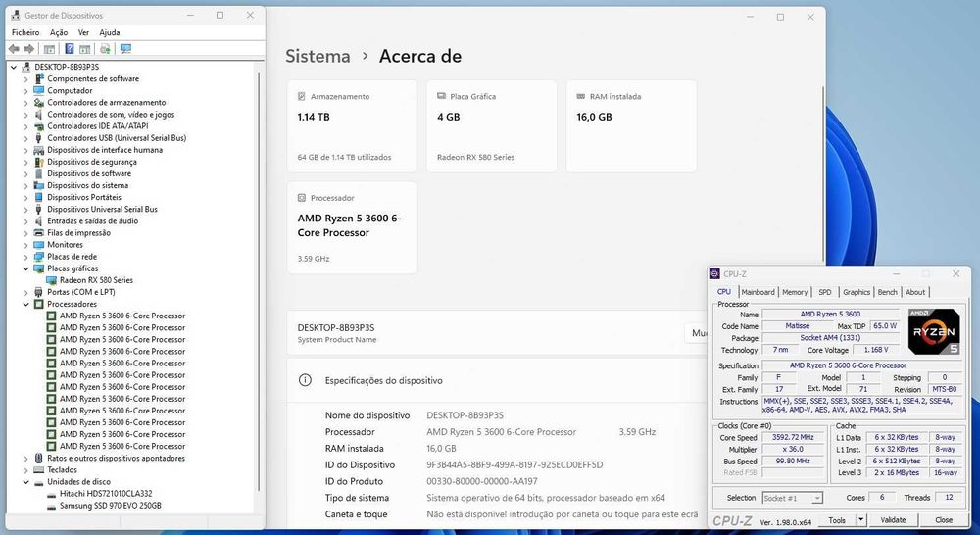980x535 pixels.
Task: Collapse the Processadores category
Action: point(25,305)
